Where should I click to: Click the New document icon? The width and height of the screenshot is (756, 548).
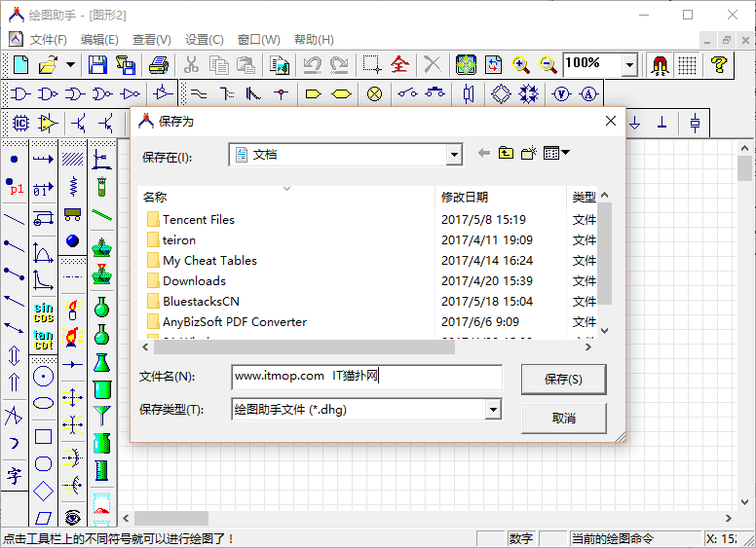tap(21, 64)
